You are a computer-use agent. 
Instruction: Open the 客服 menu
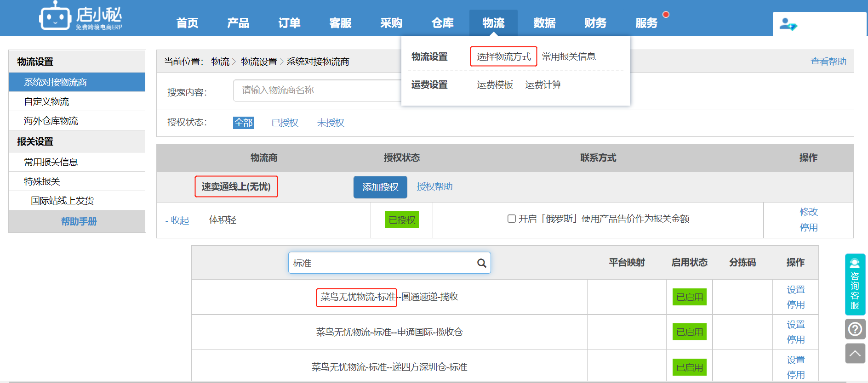(x=340, y=23)
